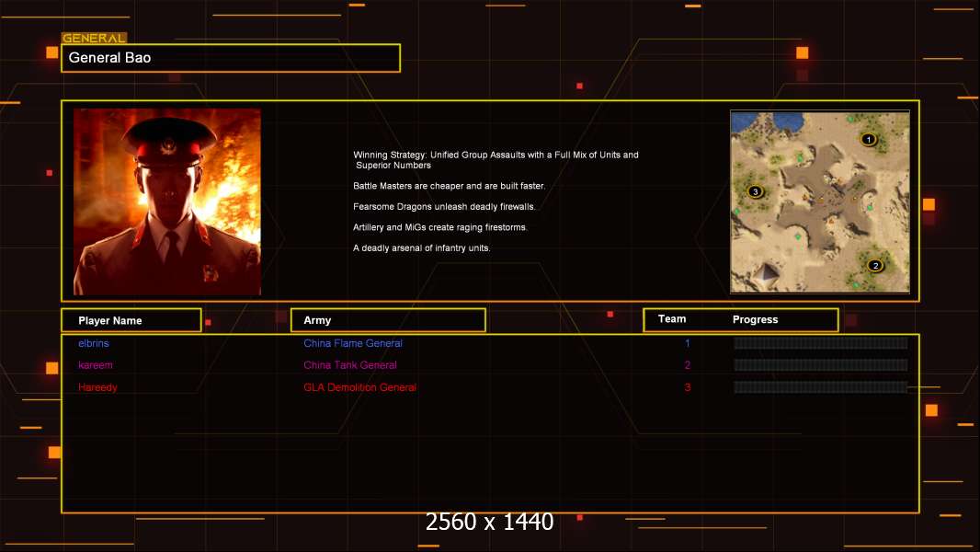Click the GENERAL label above the name box
The image size is (980, 552).
pyautogui.click(x=94, y=38)
